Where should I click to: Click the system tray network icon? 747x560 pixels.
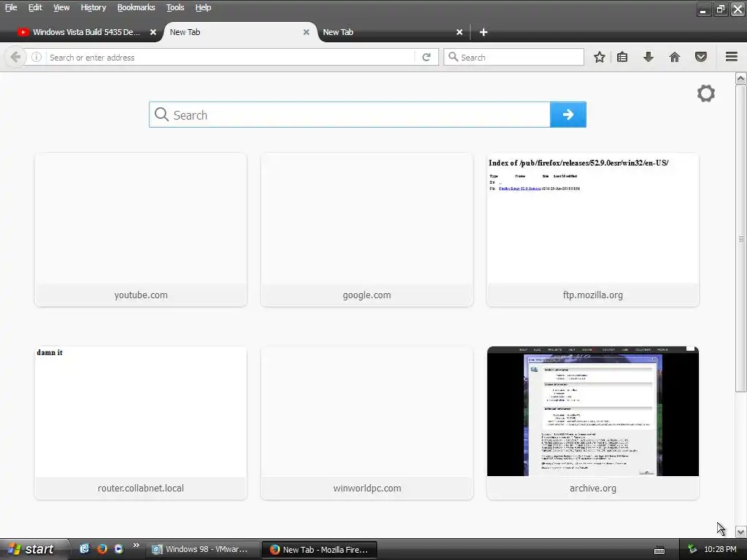692,549
